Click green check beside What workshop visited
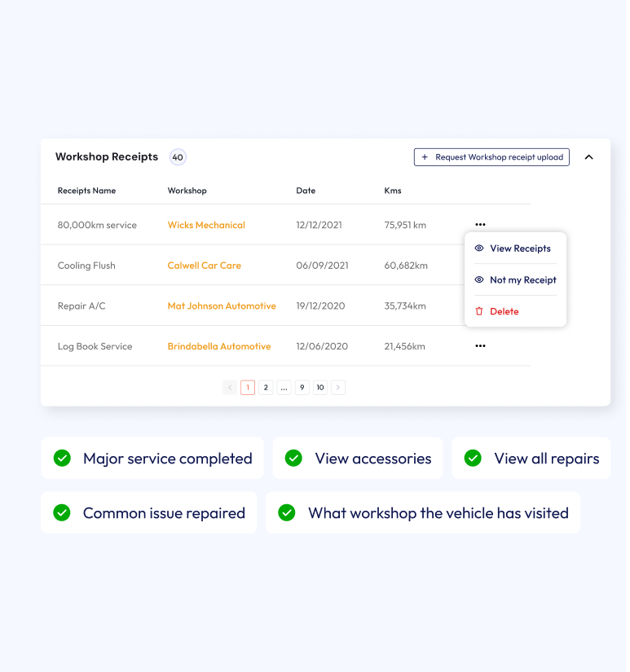Screen dimensions: 630x672 (287, 513)
